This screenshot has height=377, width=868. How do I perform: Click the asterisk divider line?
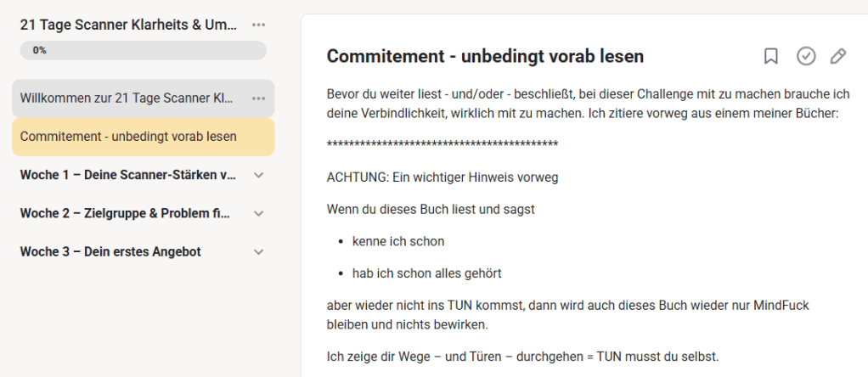tap(442, 144)
